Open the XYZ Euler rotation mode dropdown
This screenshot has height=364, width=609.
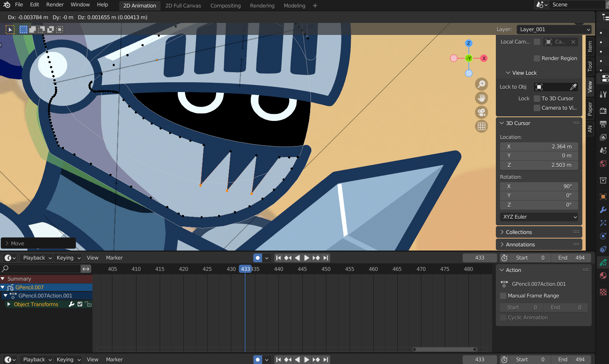539,217
